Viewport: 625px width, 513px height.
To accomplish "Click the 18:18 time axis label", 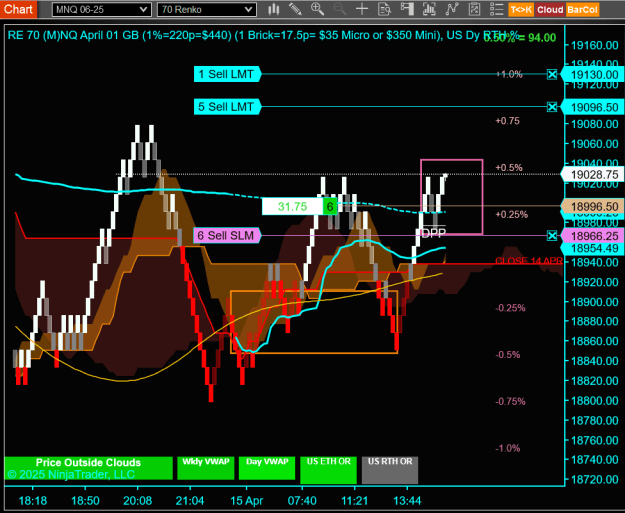I will [33, 501].
